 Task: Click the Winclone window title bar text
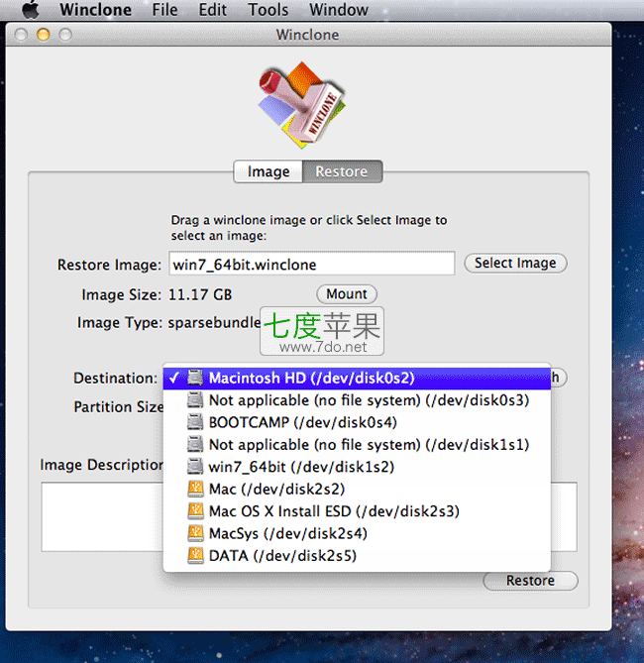pos(307,35)
